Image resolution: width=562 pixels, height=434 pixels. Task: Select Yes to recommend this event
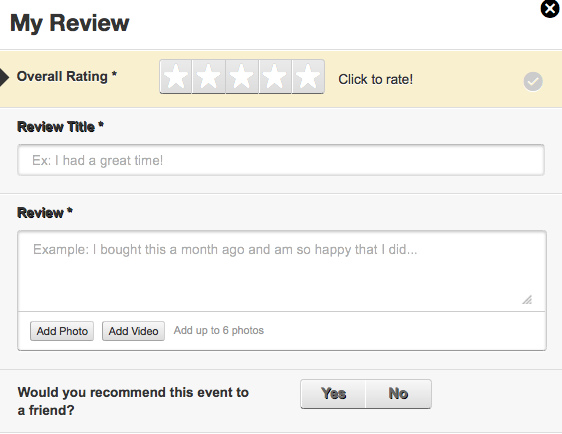[333, 394]
